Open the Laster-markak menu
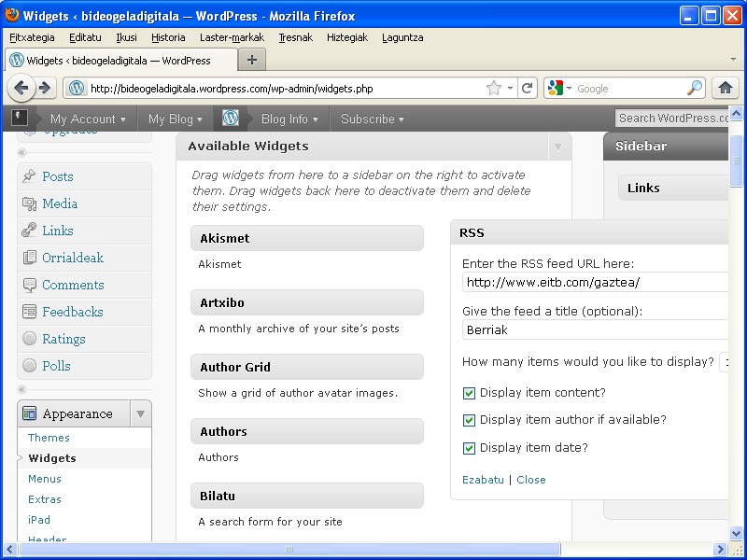The image size is (747, 560). (x=232, y=37)
